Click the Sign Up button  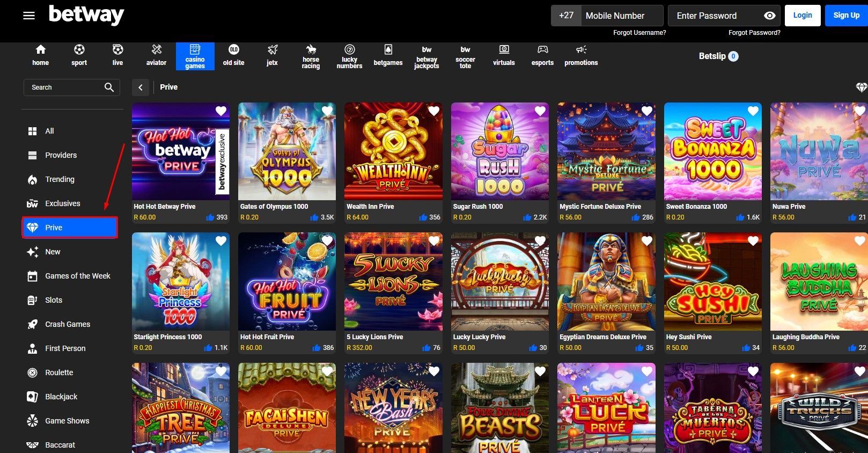point(847,15)
